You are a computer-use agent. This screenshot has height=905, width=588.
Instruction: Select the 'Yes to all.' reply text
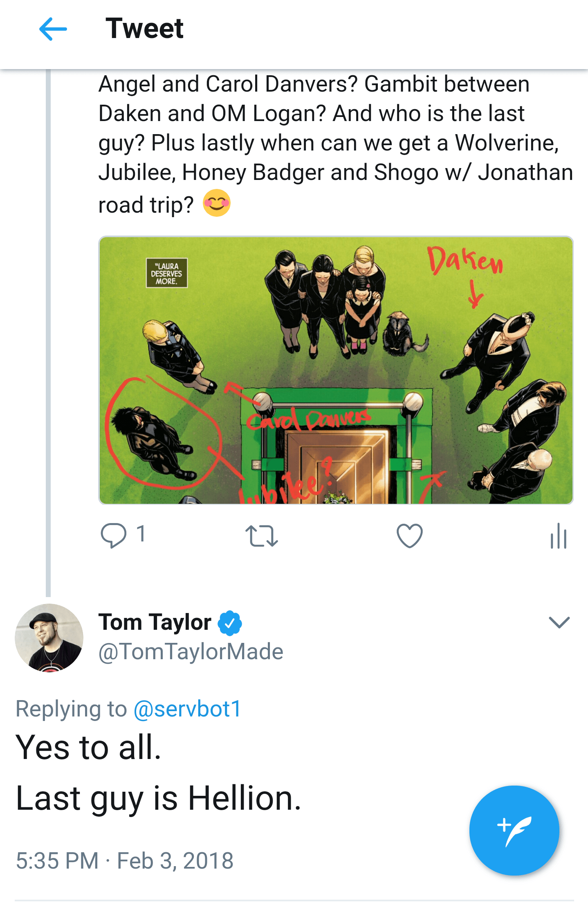(x=88, y=747)
